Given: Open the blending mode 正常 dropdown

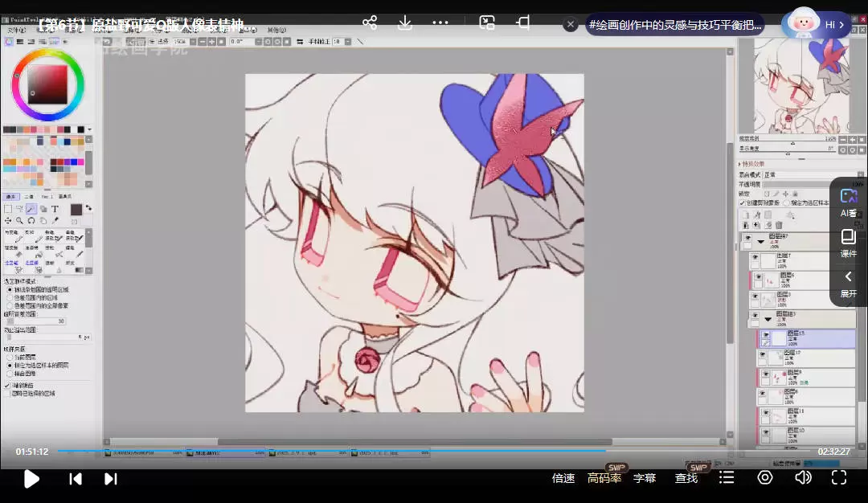Looking at the screenshot, I should (813, 174).
